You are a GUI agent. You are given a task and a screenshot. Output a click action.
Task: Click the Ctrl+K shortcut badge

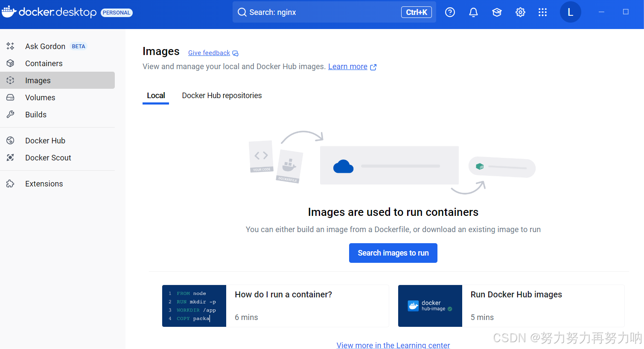click(x=417, y=12)
